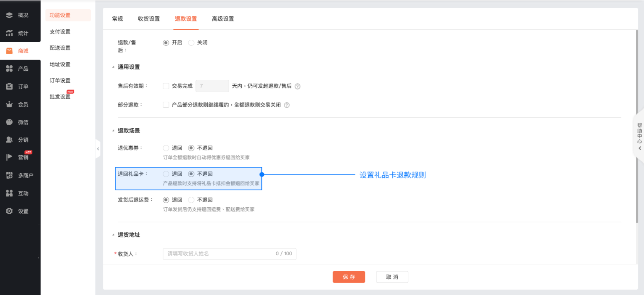Click the 保存 button
644x295 pixels.
click(x=349, y=277)
